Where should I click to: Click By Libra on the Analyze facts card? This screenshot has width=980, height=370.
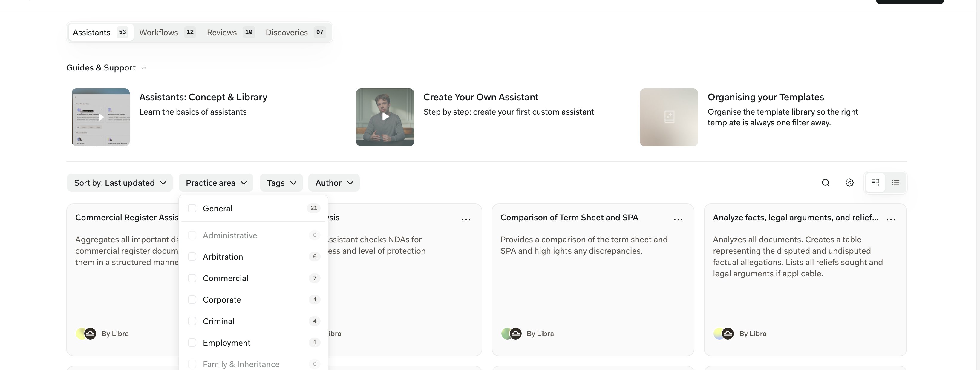click(x=753, y=334)
